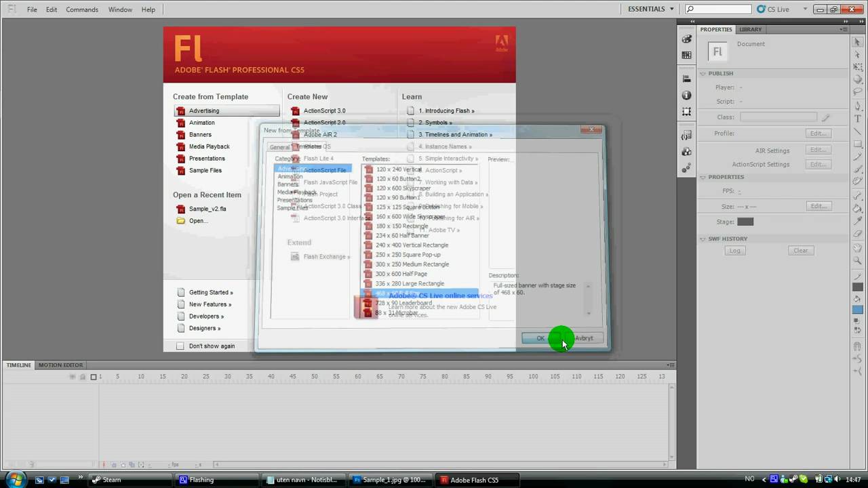Select the Eraser tool

(858, 233)
